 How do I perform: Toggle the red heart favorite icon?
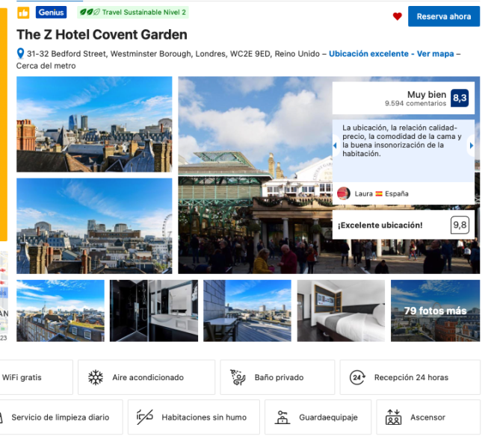[x=397, y=16]
